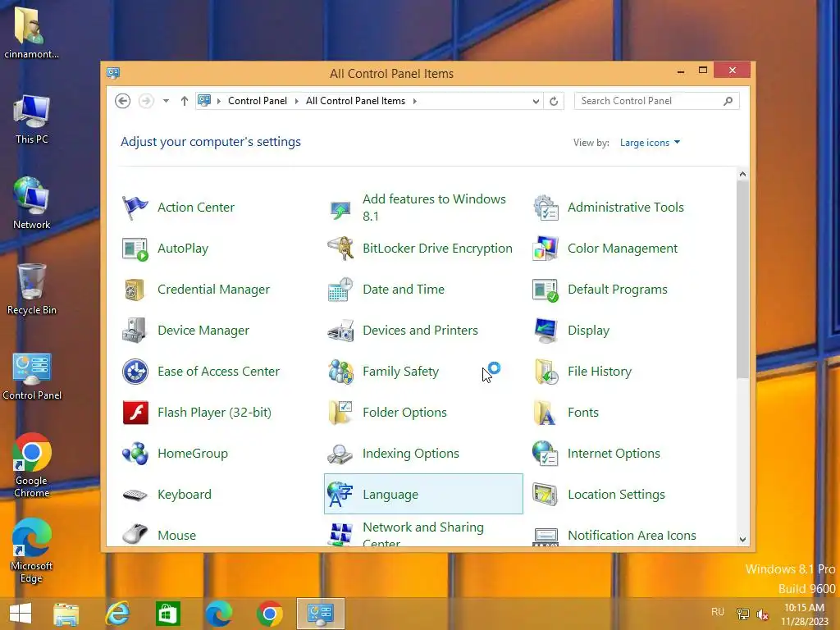Launch Internet Explorer from the taskbar
The image size is (840, 630).
[117, 614]
